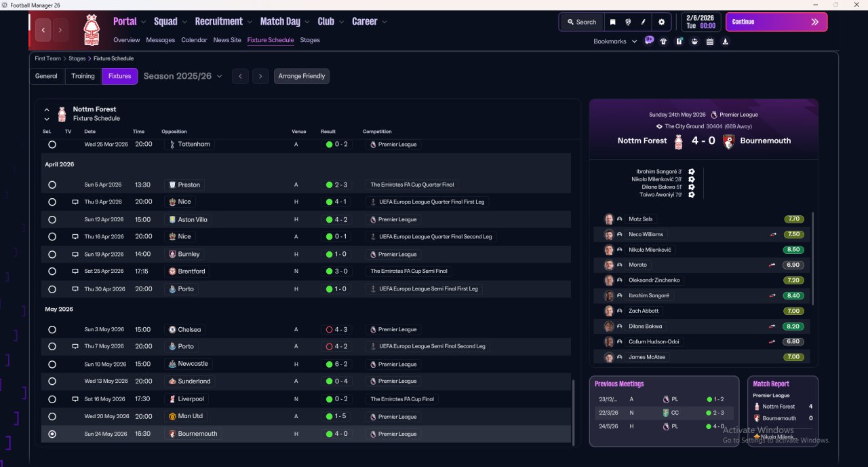
Task: Click the TV icon on Nice 9 Apr row
Action: 75,202
